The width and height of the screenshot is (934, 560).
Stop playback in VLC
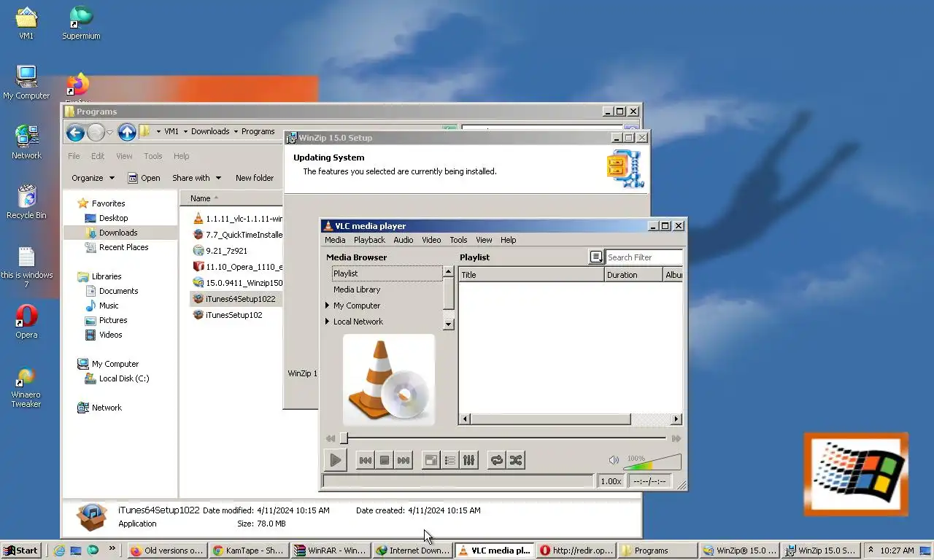tap(385, 460)
